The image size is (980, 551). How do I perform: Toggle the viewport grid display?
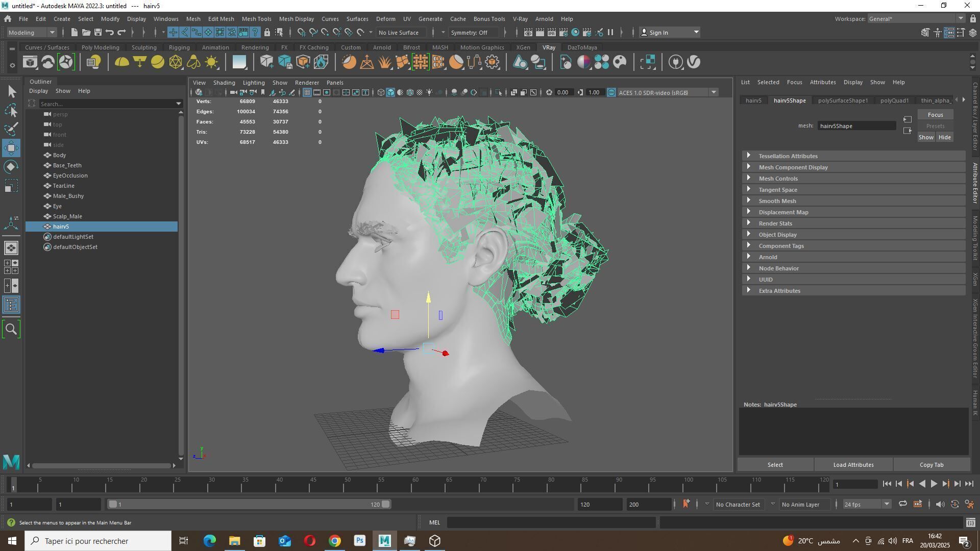tap(307, 92)
